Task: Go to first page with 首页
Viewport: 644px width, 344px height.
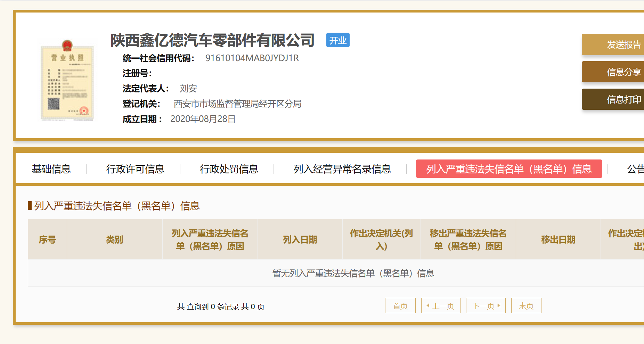Action: [400, 306]
